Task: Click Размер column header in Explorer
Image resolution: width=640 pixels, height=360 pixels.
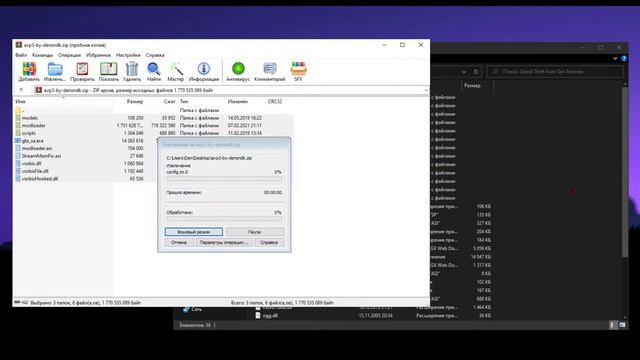Action: pos(472,86)
